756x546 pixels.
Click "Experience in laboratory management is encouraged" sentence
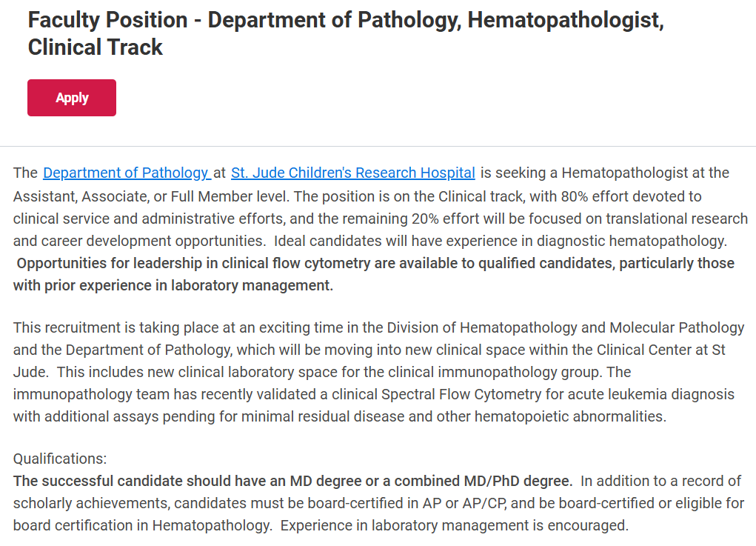[453, 526]
